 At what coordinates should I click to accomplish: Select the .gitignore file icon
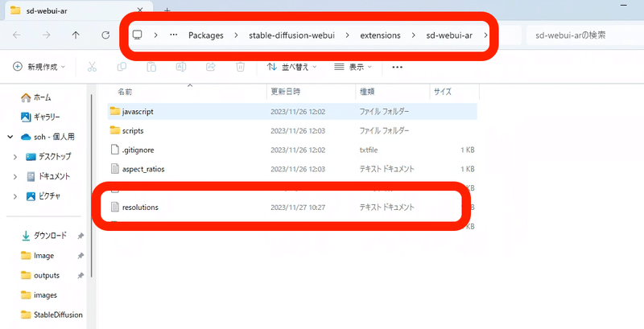[x=115, y=150]
